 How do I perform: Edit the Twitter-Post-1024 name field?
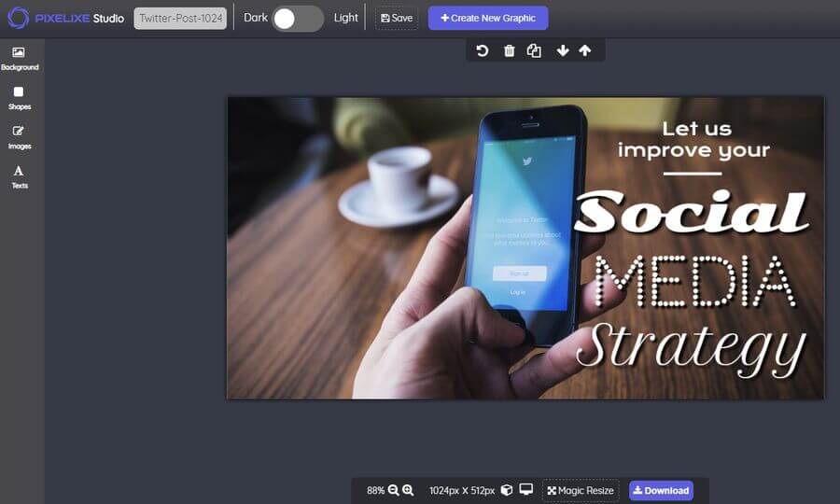(180, 19)
